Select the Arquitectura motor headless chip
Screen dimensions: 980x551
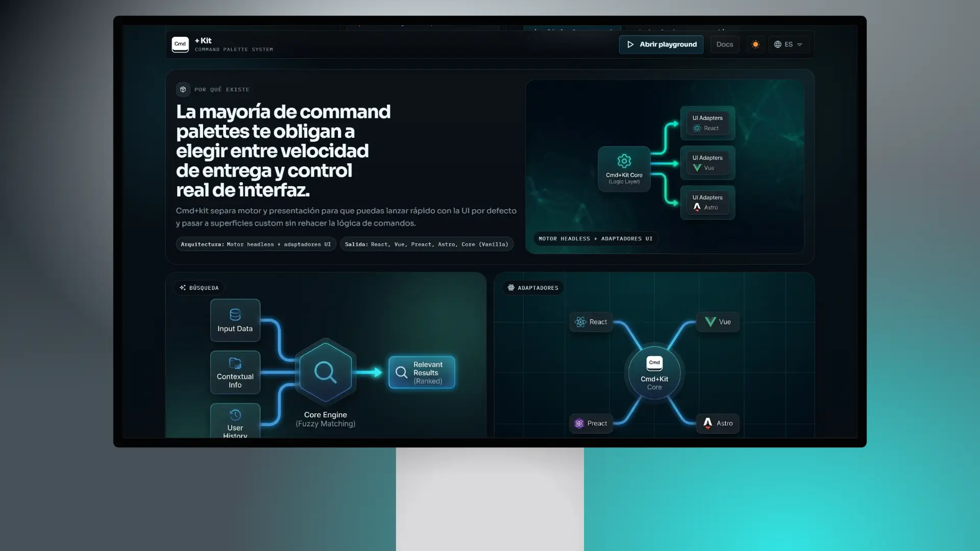click(x=256, y=244)
